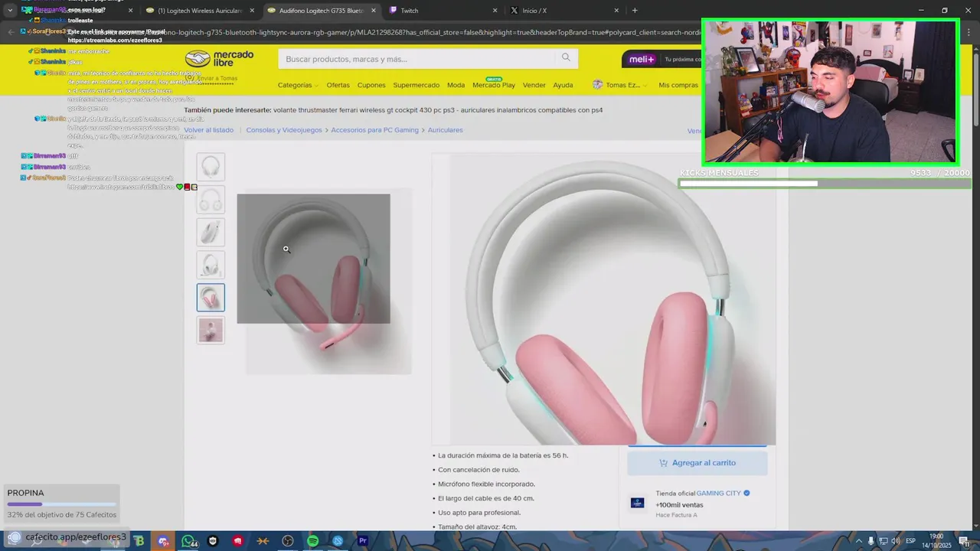
Task: Open Mercado Play link
Action: pyautogui.click(x=493, y=85)
